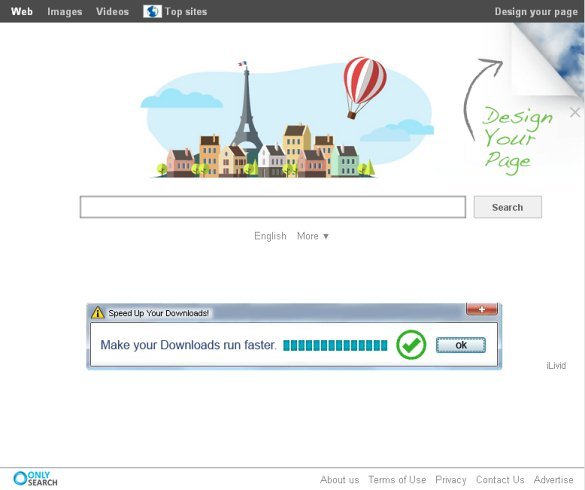Click the green checkmark icon
This screenshot has height=490, width=585.
411,345
